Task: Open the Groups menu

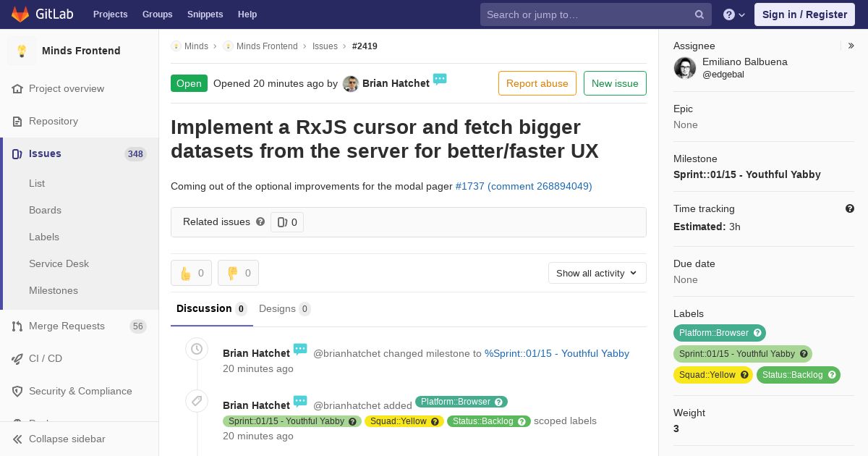Action: 157,14
